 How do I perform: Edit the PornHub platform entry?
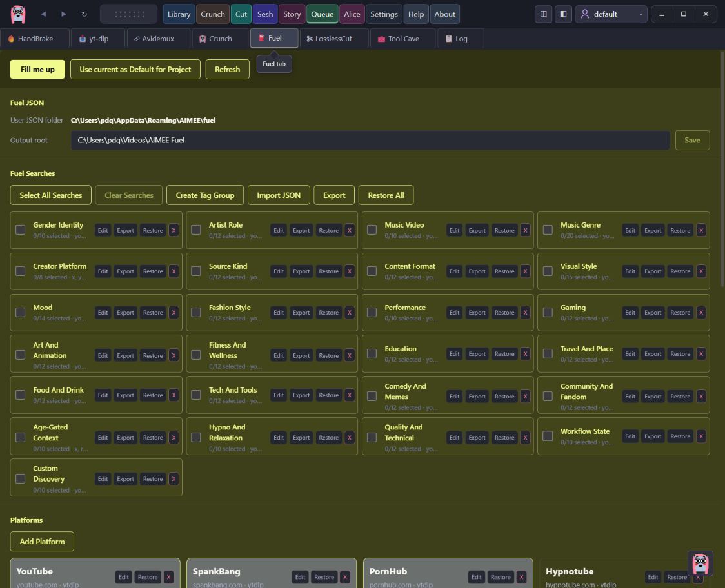point(477,577)
